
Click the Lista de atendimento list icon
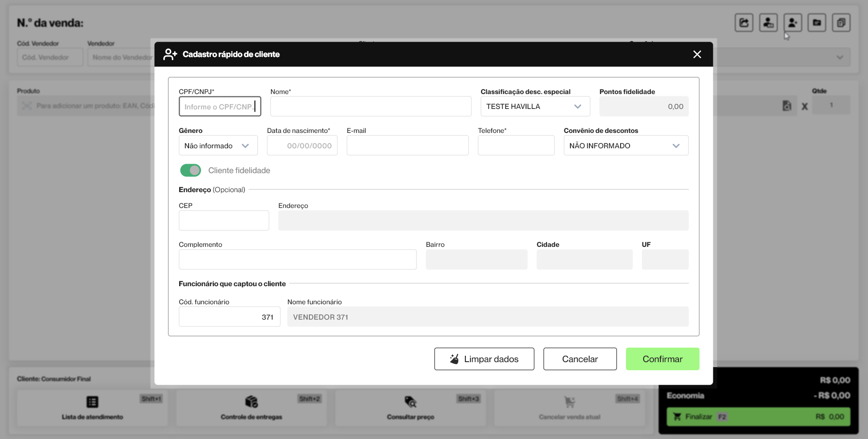pos(92,401)
